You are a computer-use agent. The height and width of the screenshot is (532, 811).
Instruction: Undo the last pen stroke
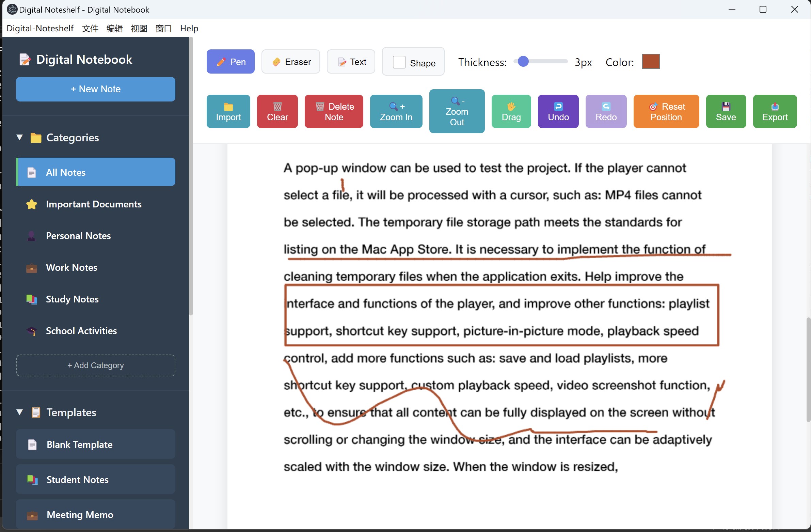click(558, 111)
